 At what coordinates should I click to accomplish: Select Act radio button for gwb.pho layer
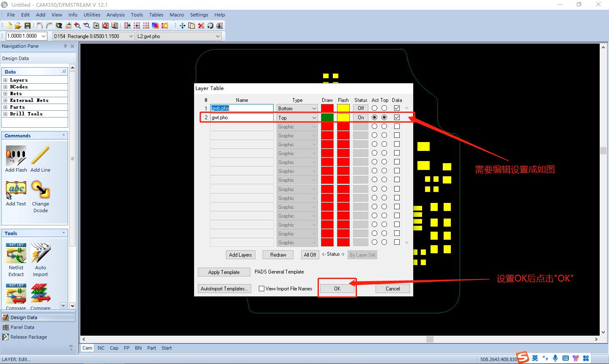[374, 108]
